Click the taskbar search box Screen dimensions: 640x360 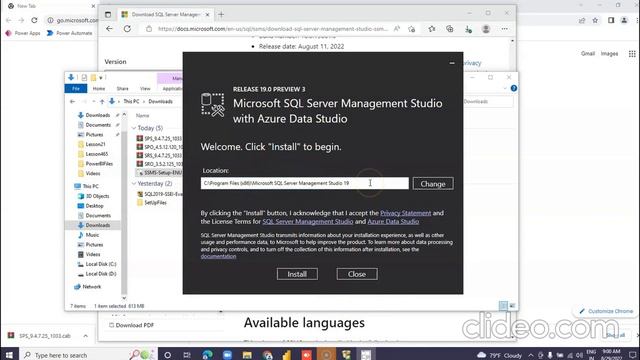pos(88,355)
